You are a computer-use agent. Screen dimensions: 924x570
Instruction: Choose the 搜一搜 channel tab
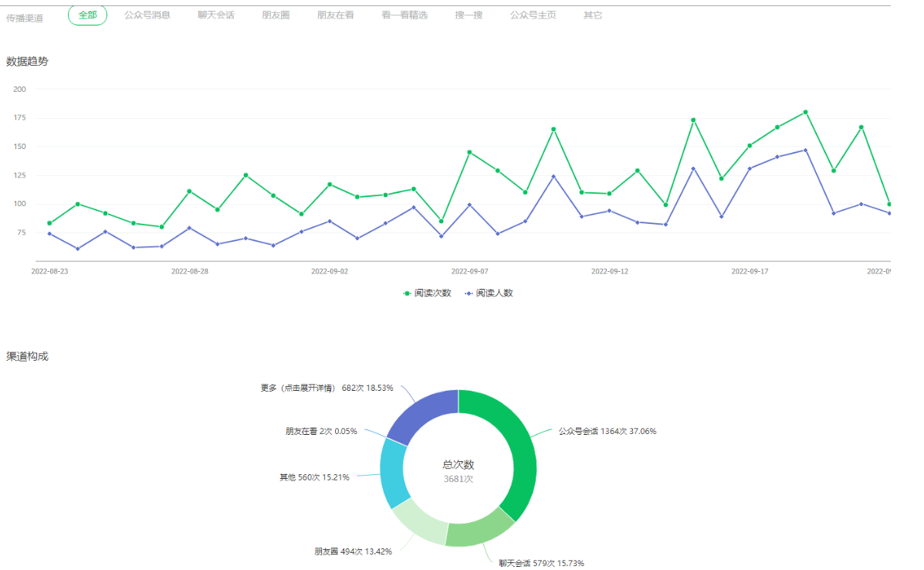pyautogui.click(x=469, y=15)
